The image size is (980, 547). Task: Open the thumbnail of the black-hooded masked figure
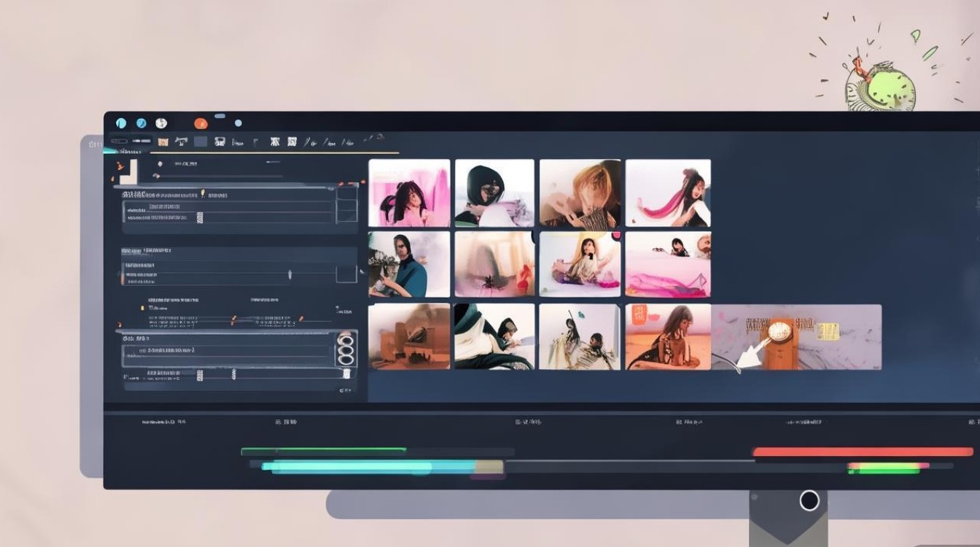click(x=494, y=193)
